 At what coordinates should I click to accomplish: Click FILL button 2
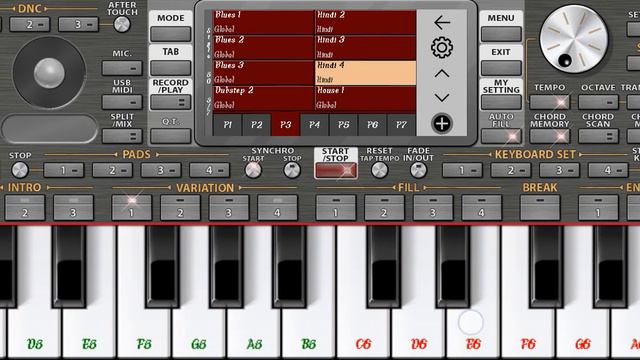[384, 208]
